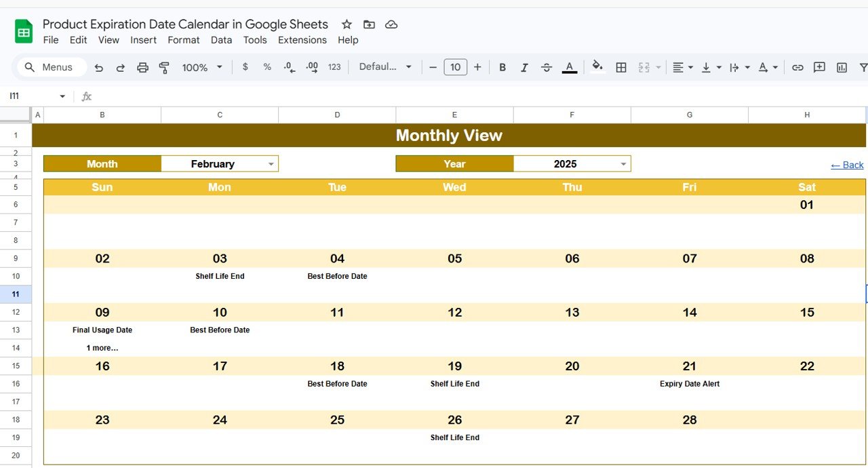Click the Back link
The height and width of the screenshot is (468, 868).
pyautogui.click(x=847, y=165)
